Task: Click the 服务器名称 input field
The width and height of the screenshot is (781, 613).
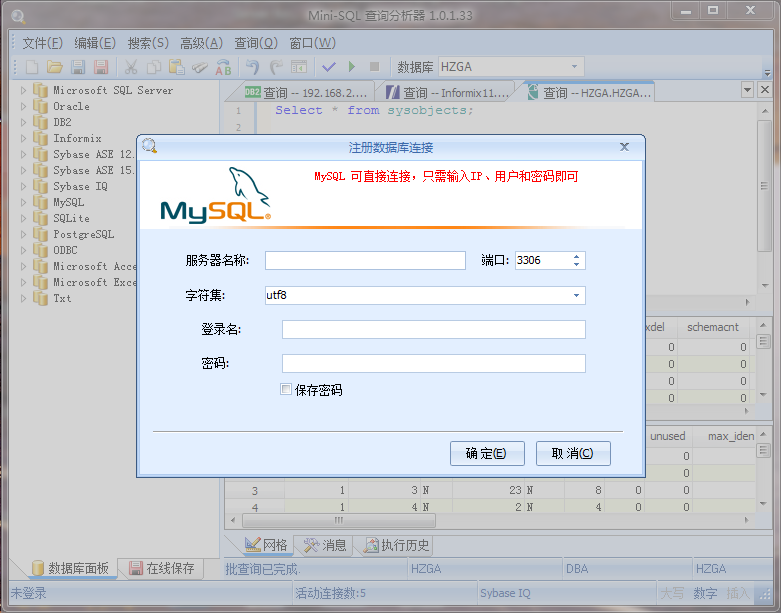Action: [x=365, y=260]
